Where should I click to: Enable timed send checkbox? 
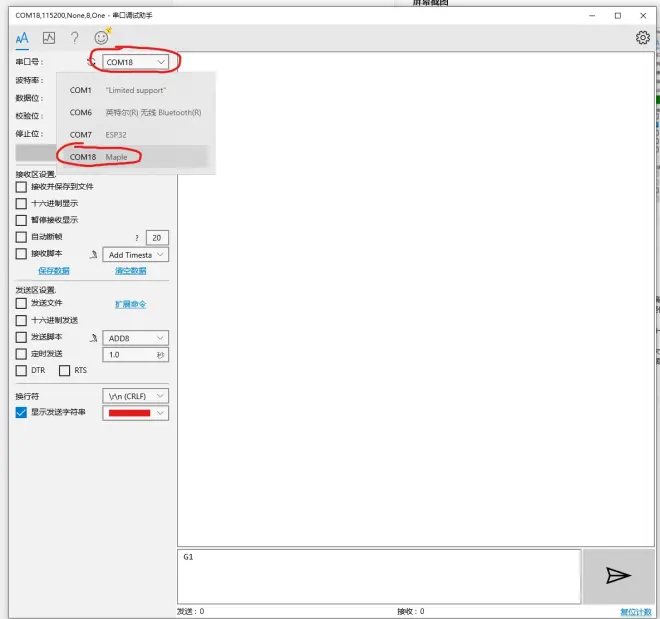[21, 354]
